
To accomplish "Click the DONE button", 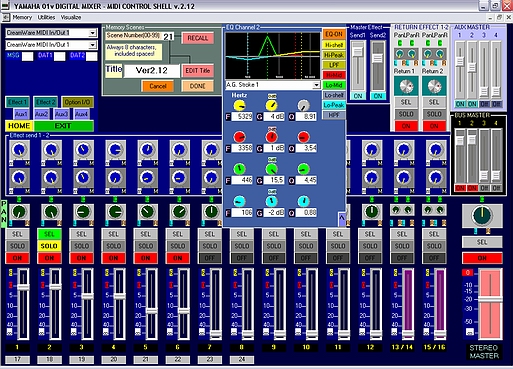I will 198,86.
